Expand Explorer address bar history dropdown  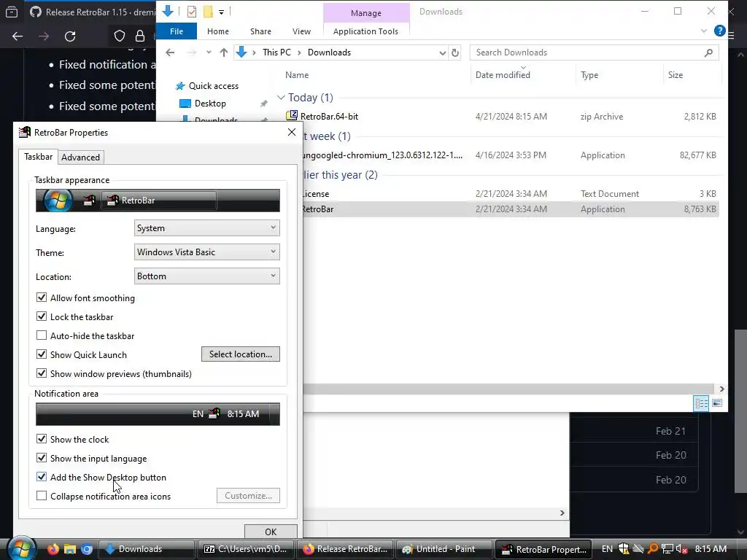coord(443,52)
